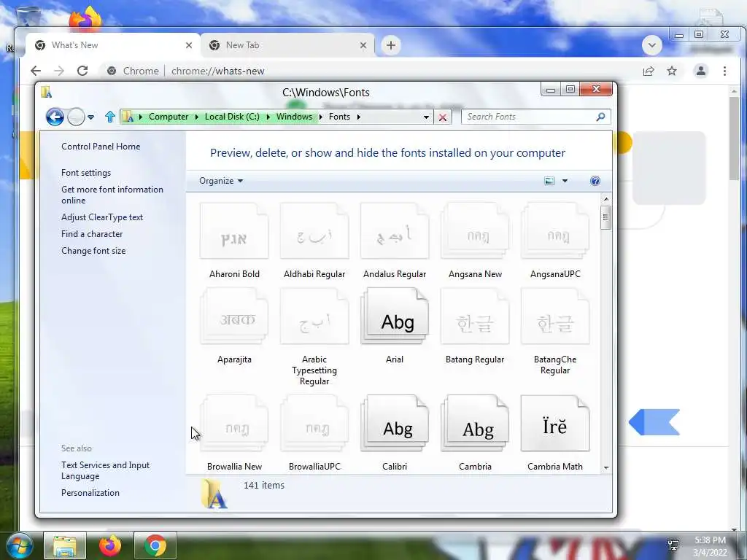Image resolution: width=747 pixels, height=560 pixels.
Task: Select the Batang Regular font icon
Action: (x=475, y=316)
